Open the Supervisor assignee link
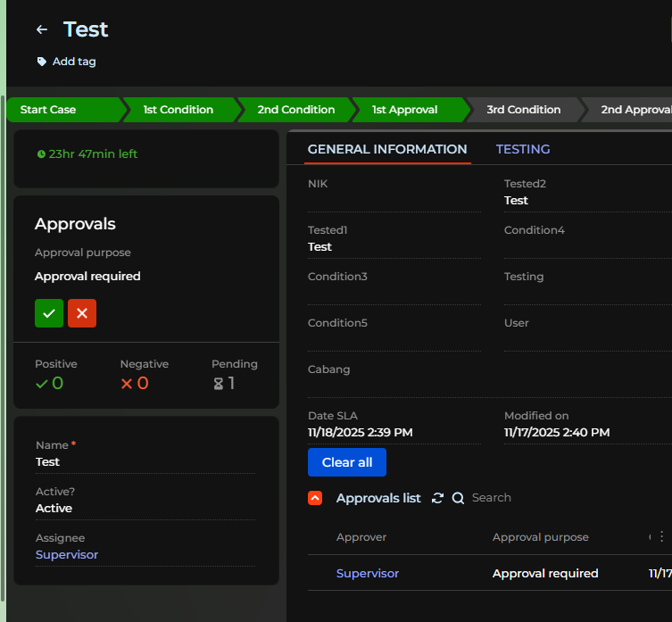 coord(67,554)
